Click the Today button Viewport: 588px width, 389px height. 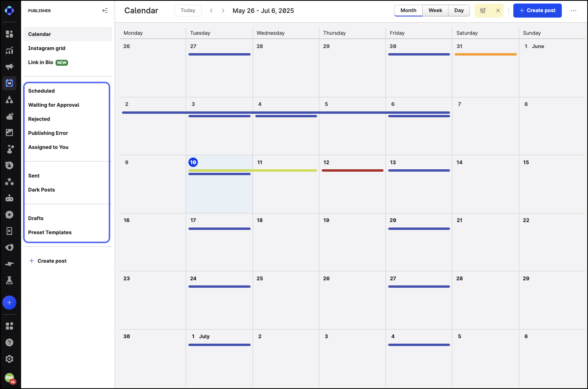[188, 11]
